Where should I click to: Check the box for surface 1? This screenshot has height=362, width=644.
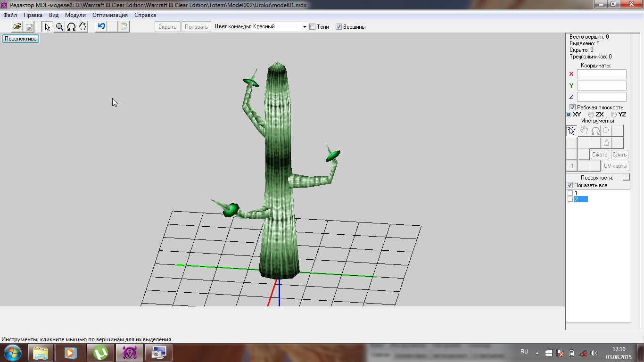coord(570,193)
